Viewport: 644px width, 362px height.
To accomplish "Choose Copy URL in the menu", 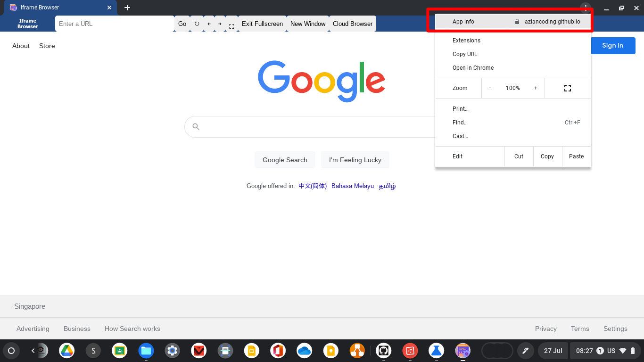I will (x=513, y=54).
